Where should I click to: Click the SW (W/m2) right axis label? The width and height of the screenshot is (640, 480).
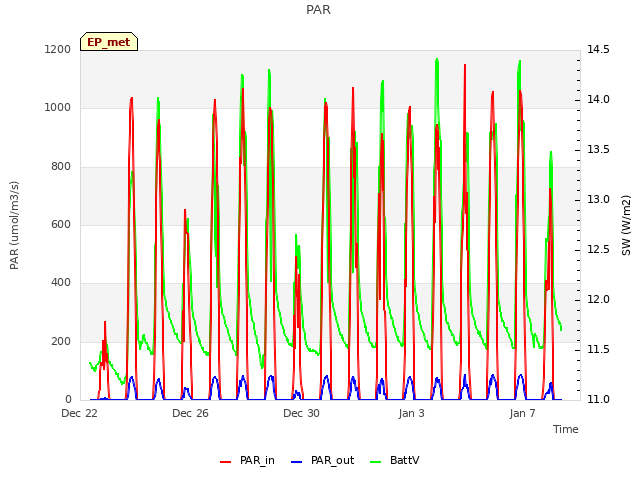click(626, 225)
